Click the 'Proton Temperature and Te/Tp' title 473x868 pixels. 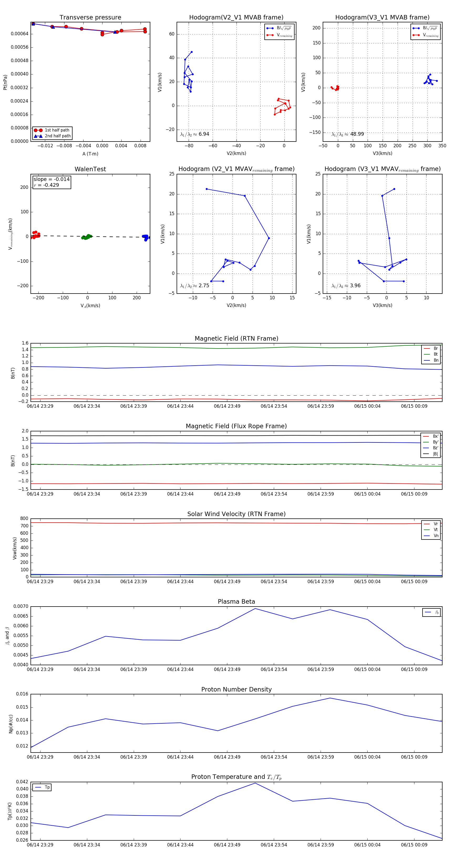pos(236,777)
